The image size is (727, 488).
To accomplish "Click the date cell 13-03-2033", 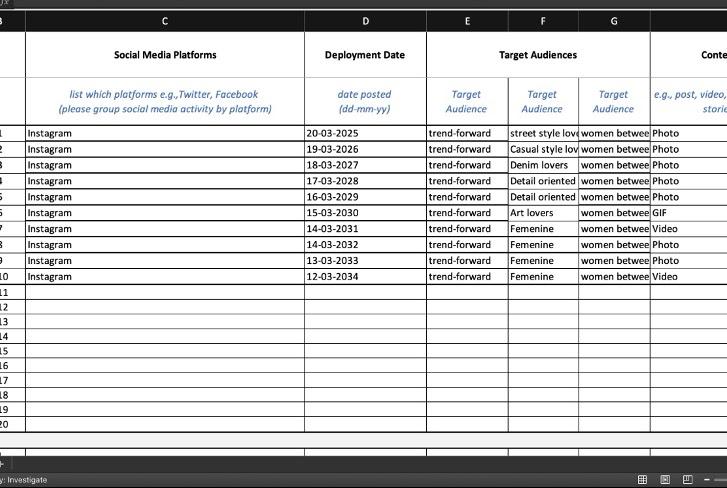I will tap(365, 260).
